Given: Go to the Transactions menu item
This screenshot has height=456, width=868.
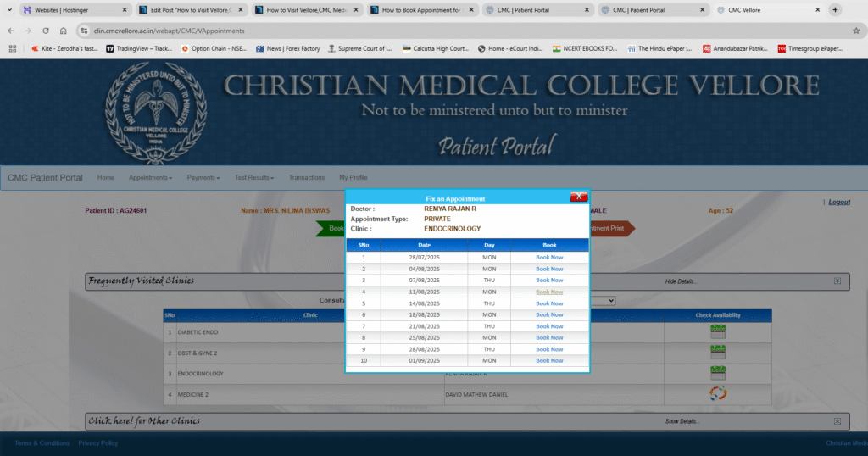Looking at the screenshot, I should coord(306,178).
